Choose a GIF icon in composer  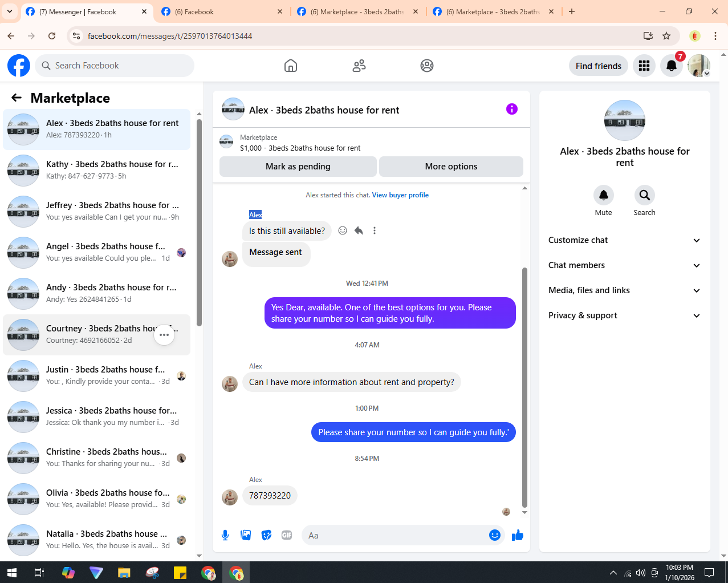pyautogui.click(x=287, y=535)
